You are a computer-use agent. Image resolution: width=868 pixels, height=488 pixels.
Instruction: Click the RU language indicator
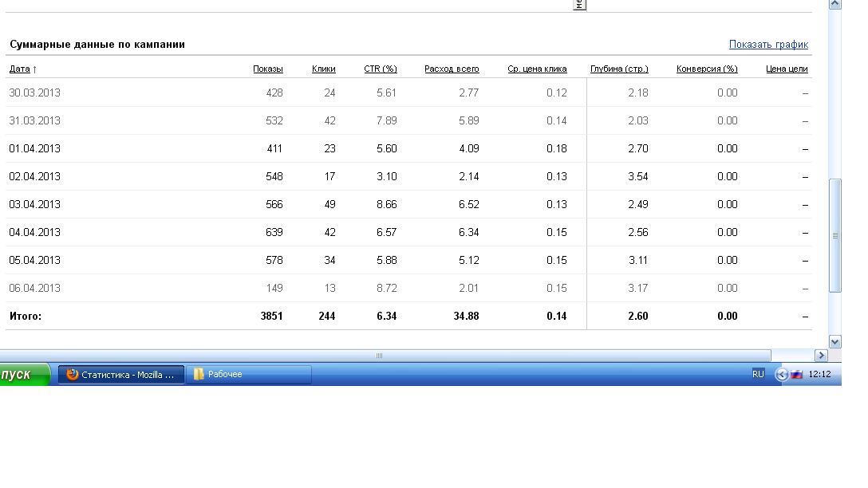tap(758, 374)
